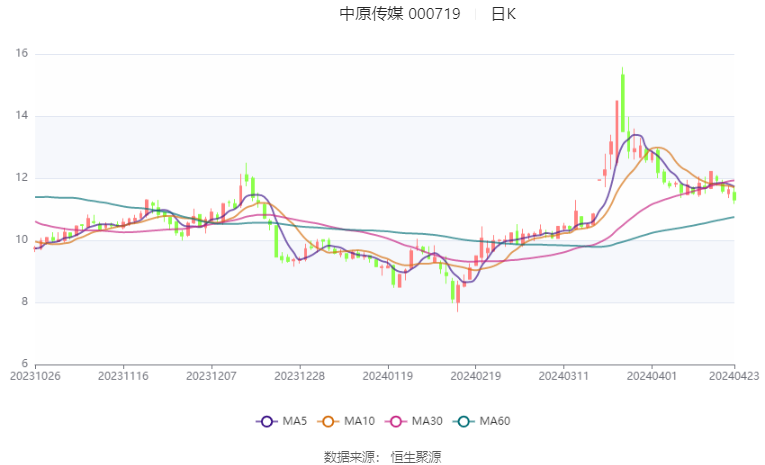The width and height of the screenshot is (765, 465).
Task: Select the 20231228 date axis label
Action: tap(300, 376)
